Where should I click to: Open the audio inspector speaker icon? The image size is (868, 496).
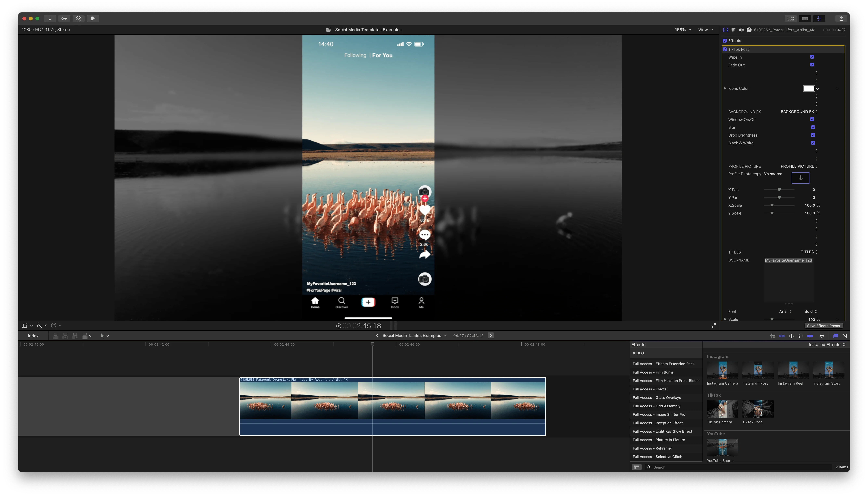741,30
